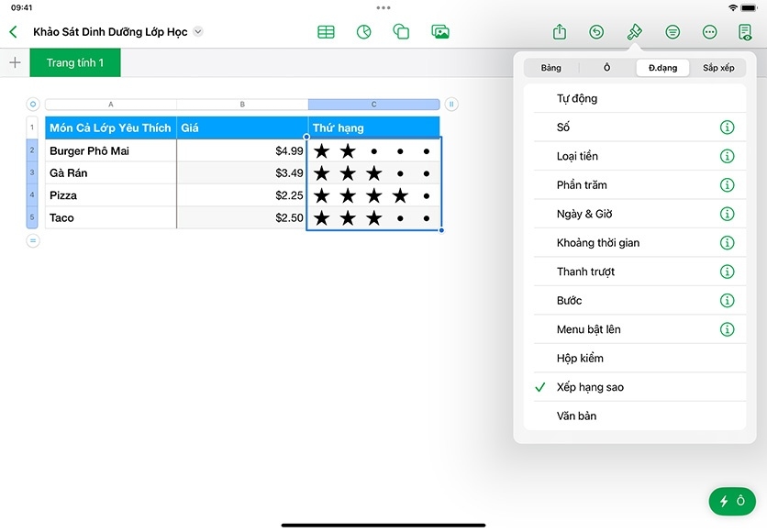The width and height of the screenshot is (767, 532).
Task: Add a new sheet with plus button
Action: point(15,63)
